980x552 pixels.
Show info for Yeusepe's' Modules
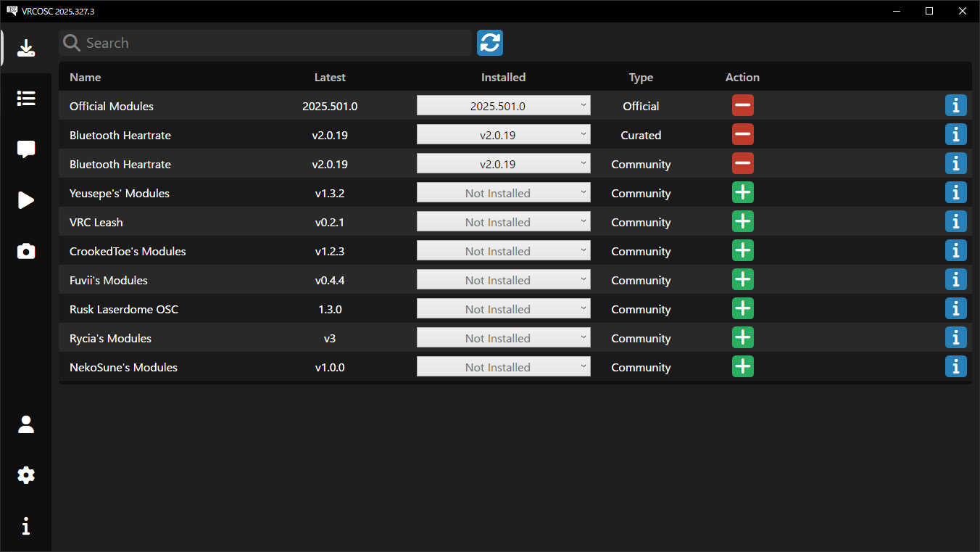coord(955,192)
